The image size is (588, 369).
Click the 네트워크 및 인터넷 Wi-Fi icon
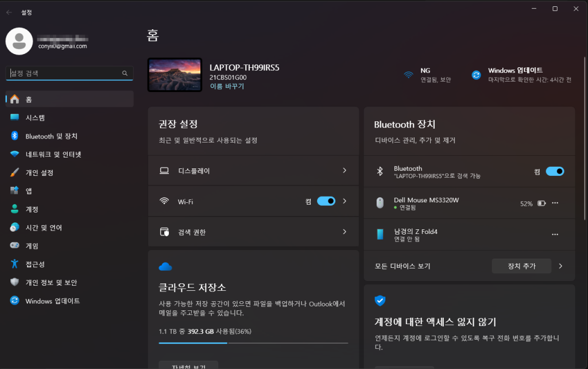pos(14,154)
